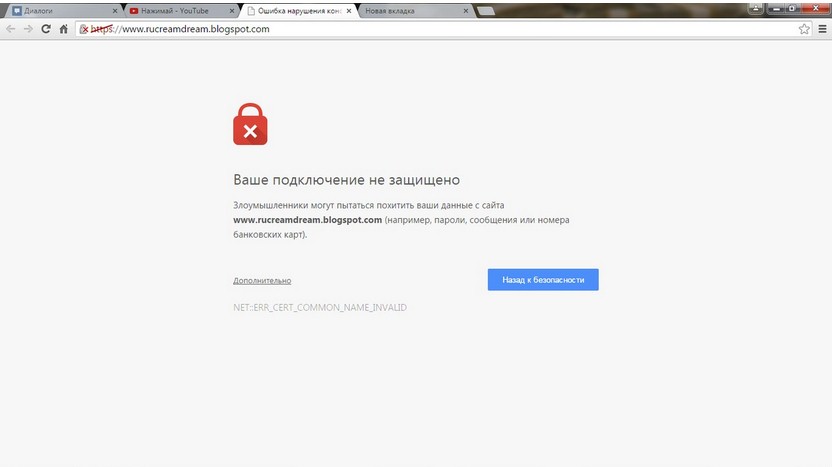Viewport: 838px width, 467px height.
Task: Switch to the Нажимай - YouTube tab
Action: (180, 11)
